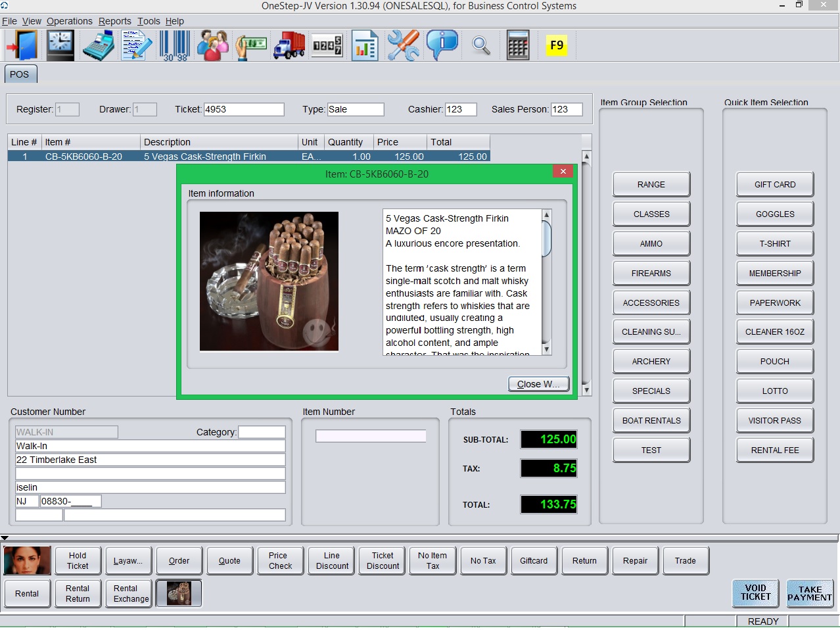Click the bar chart reports icon

[364, 46]
